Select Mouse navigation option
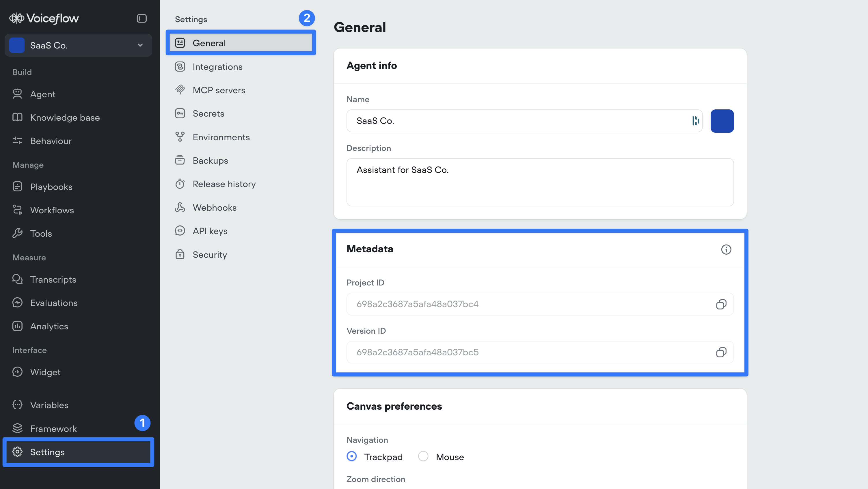Viewport: 868px width, 489px height. 423,456
